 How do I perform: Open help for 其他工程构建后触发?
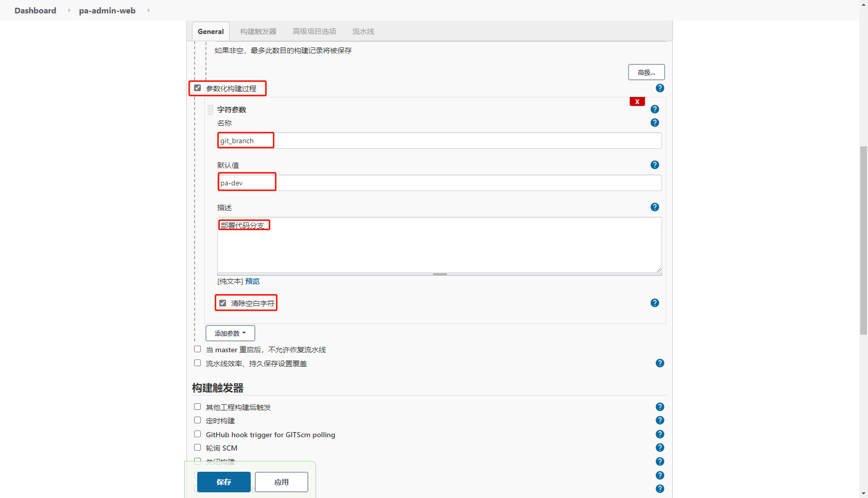click(659, 407)
